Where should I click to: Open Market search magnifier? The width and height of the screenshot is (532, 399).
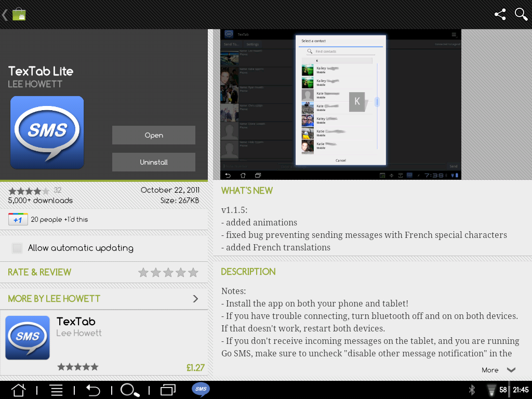pyautogui.click(x=521, y=14)
